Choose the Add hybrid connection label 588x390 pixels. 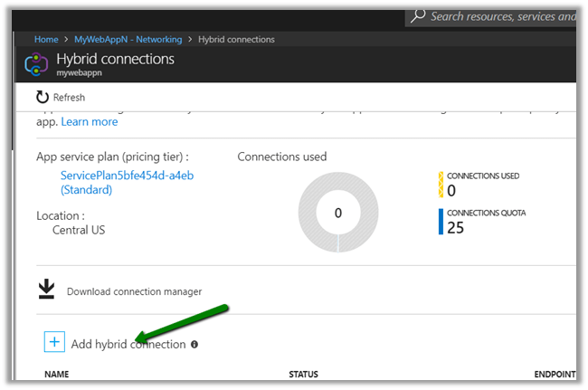coord(128,345)
